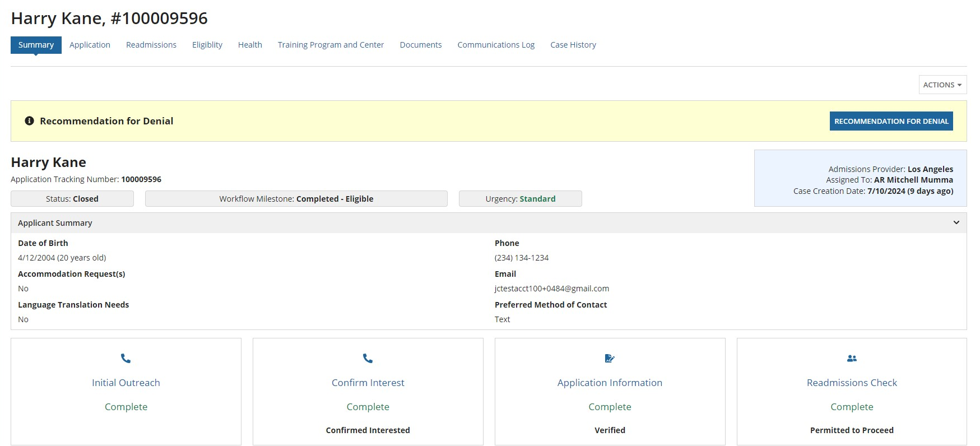Click the Verified status under Application Information
Viewport: 980px width, 446px height.
[x=610, y=430]
